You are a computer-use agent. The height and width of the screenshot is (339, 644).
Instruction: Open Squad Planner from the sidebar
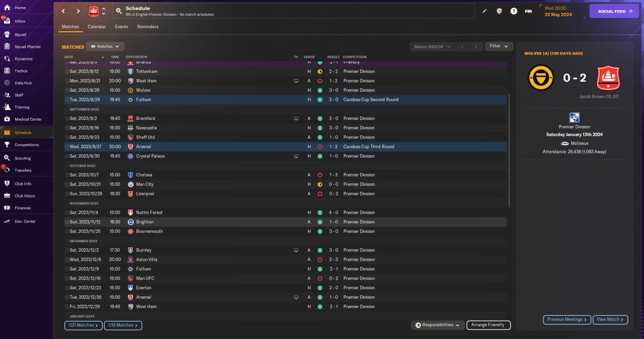coord(28,47)
